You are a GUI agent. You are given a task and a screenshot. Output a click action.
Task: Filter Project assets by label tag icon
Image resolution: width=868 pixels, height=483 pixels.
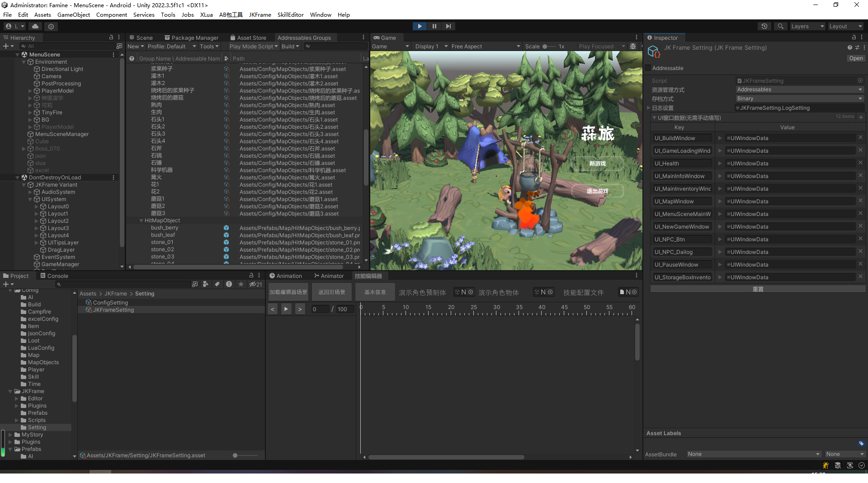[217, 284]
